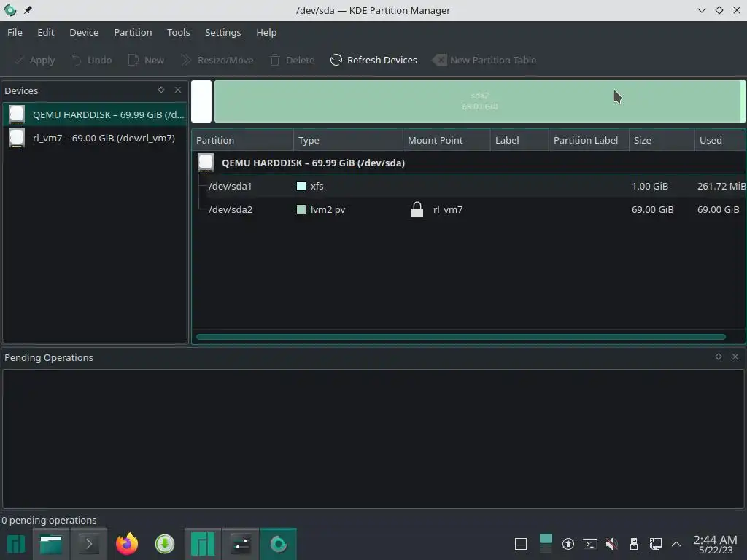Click the pin icon in the title bar
The height and width of the screenshot is (560, 747).
point(28,10)
